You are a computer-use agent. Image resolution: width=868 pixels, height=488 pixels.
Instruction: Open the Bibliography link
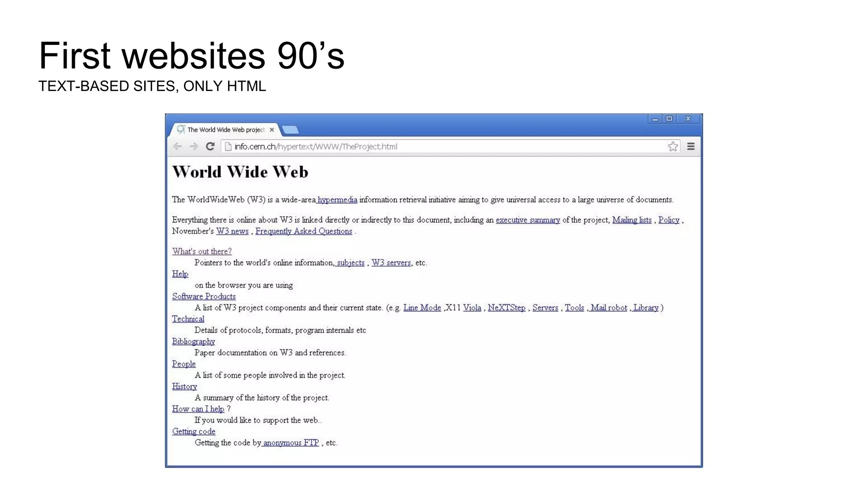click(193, 341)
